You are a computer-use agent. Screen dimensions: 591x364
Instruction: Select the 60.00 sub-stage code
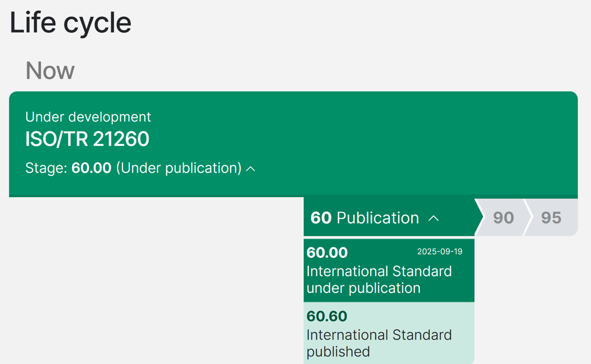tap(327, 253)
